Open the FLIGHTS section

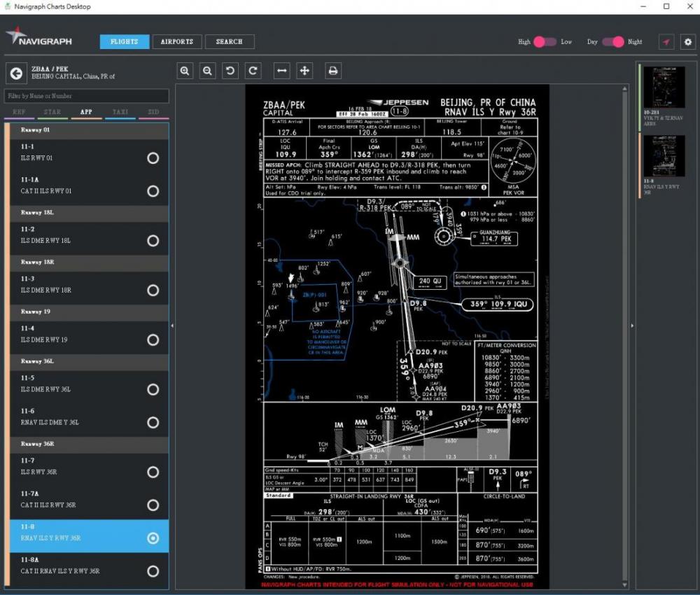125,41
